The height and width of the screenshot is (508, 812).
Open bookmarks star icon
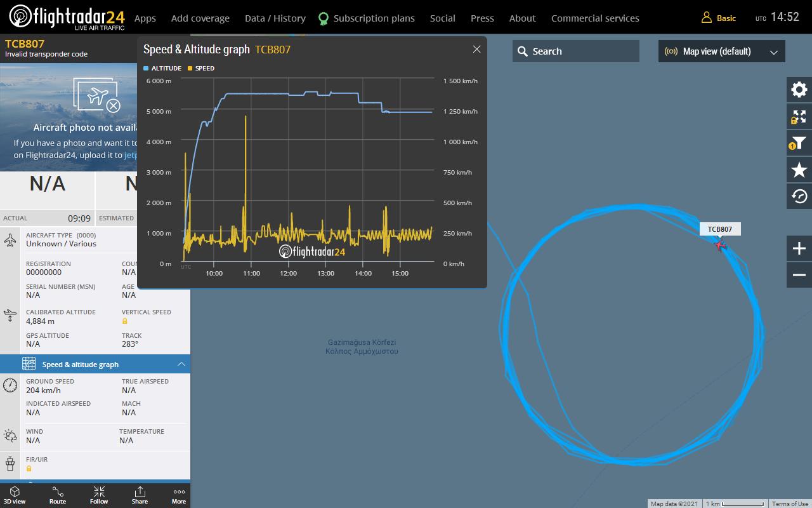click(799, 170)
